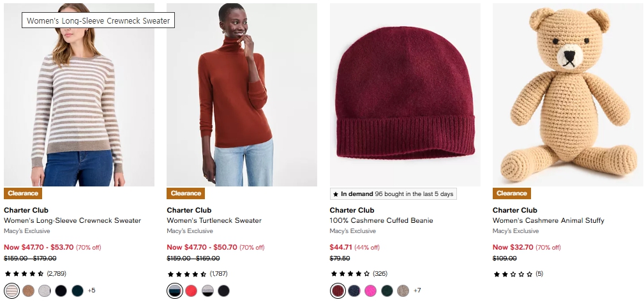Image resolution: width=644 pixels, height=302 pixels.
Task: Pick the dark green Beanie swatch
Action: pyautogui.click(x=387, y=291)
